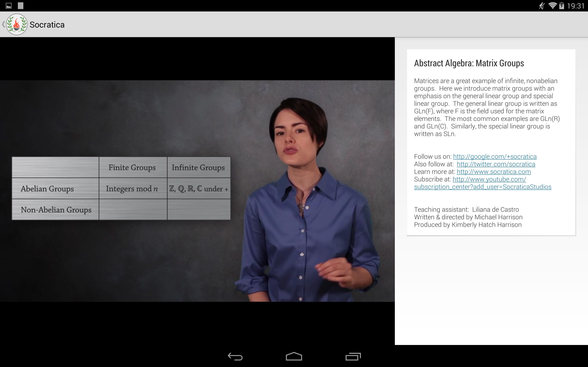Tap the video description paragraph text

pos(487,107)
